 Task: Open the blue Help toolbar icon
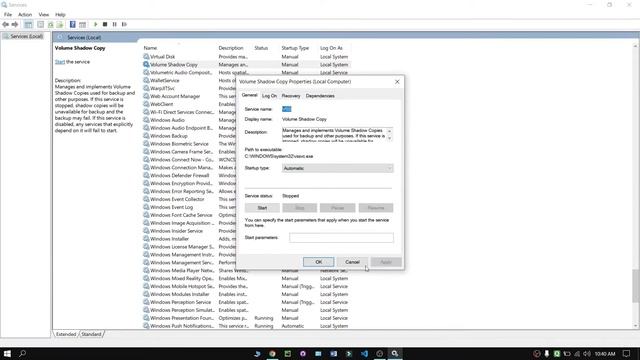click(73, 24)
